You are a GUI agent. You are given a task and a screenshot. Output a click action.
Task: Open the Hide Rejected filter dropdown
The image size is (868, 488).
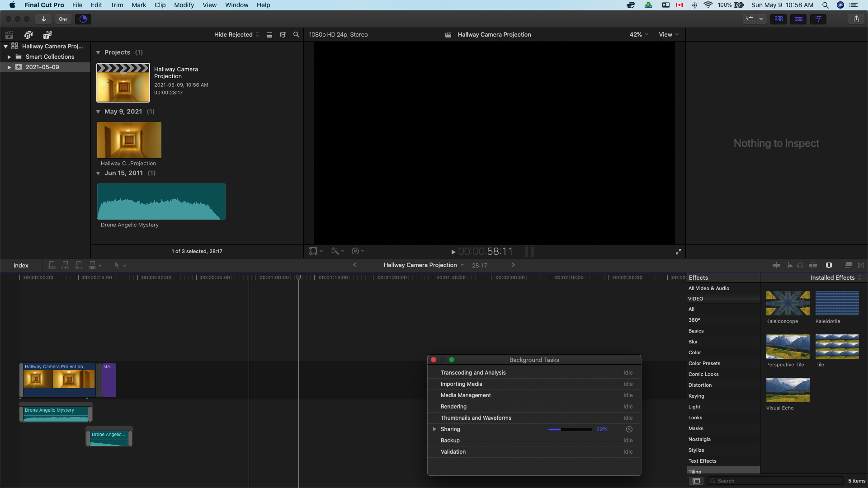[x=237, y=35]
